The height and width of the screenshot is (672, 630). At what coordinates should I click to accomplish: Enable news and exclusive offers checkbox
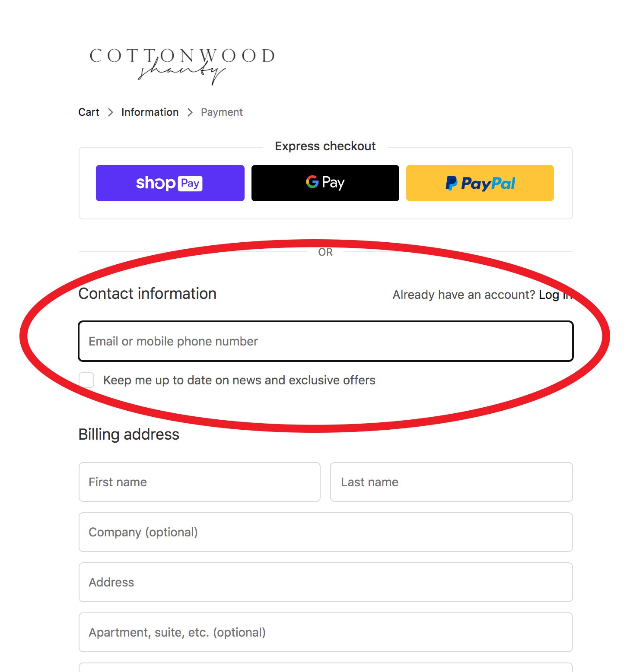86,380
